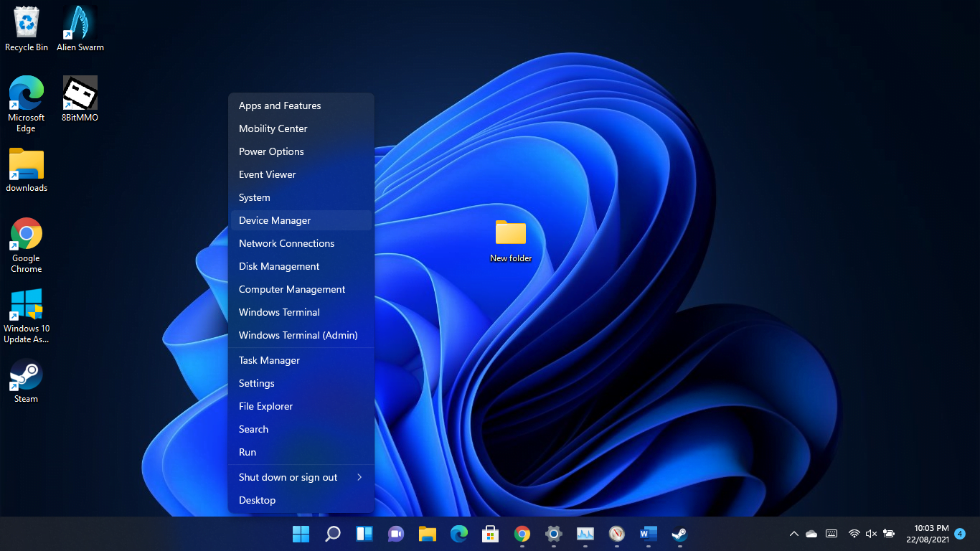Launch Microsoft Word from the taskbar
The width and height of the screenshot is (980, 551).
tap(648, 534)
